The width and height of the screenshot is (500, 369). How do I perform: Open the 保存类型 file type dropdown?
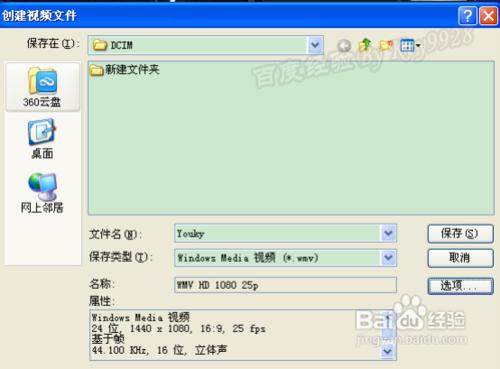tap(388, 258)
